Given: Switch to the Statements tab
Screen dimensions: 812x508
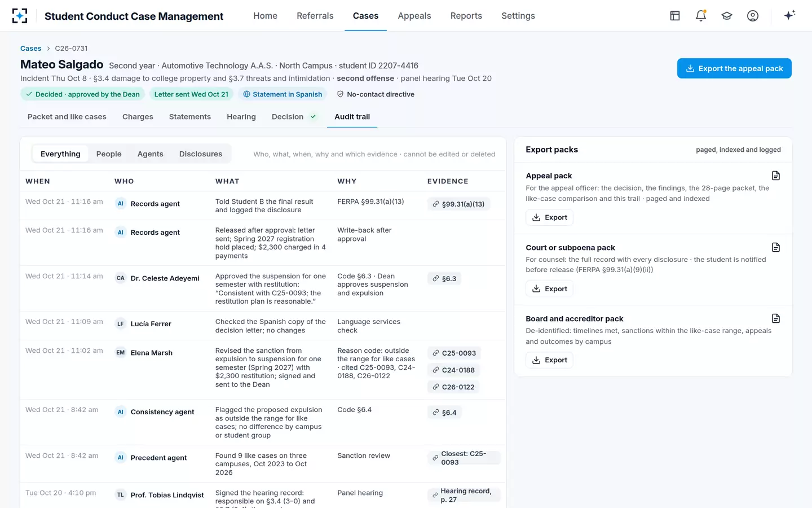Looking at the screenshot, I should coord(190,117).
